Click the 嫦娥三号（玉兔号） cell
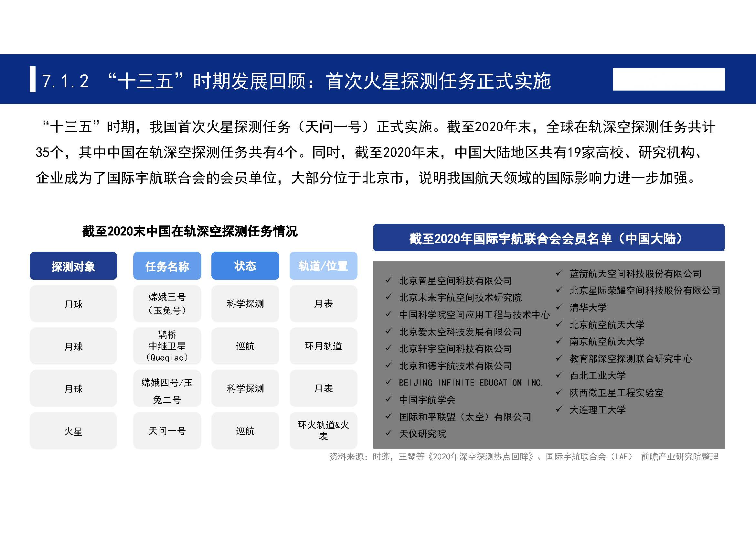This screenshot has width=756, height=535. (x=167, y=303)
